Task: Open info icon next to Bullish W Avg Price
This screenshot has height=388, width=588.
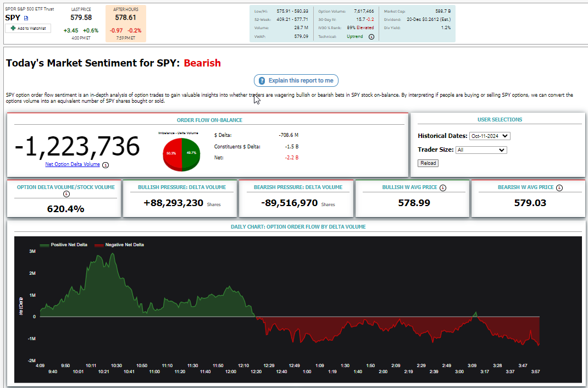Action: pos(443,188)
